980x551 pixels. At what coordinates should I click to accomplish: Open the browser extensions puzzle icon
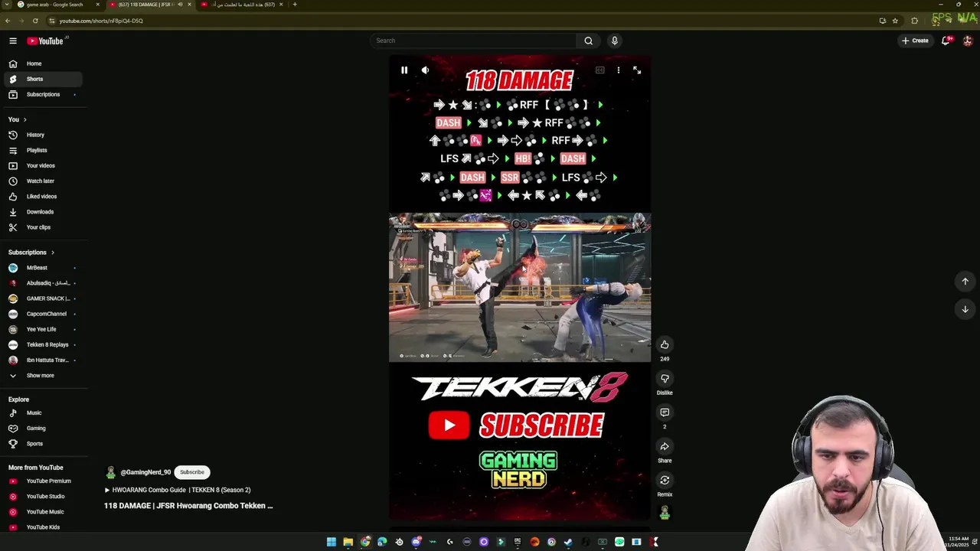coord(914,21)
